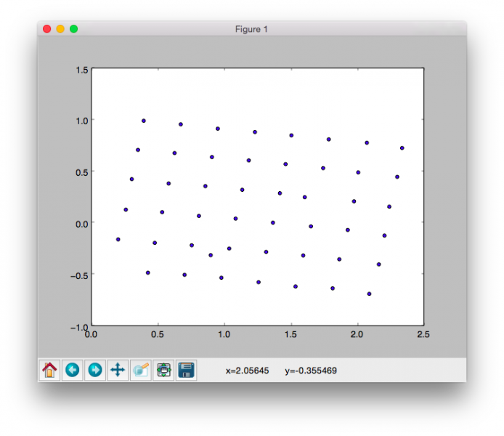Click the leftmost data point in the scatter
This screenshot has width=504, height=436.
118,239
